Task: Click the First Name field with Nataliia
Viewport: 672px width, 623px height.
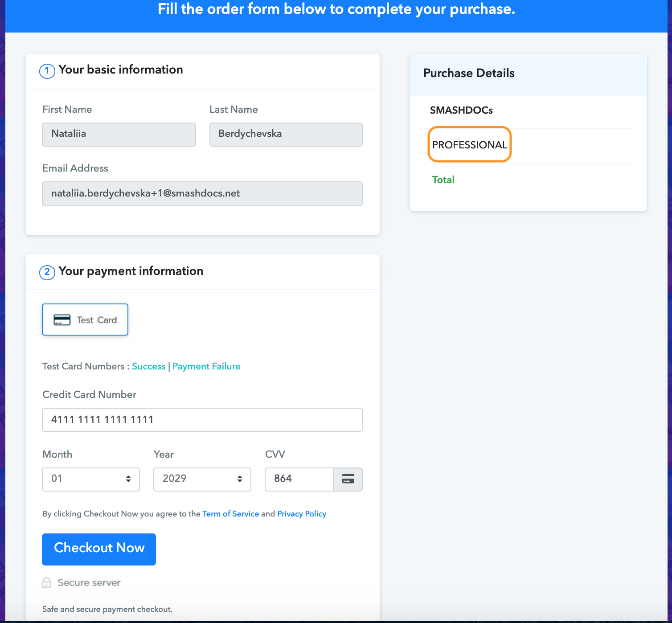Action: click(x=119, y=134)
